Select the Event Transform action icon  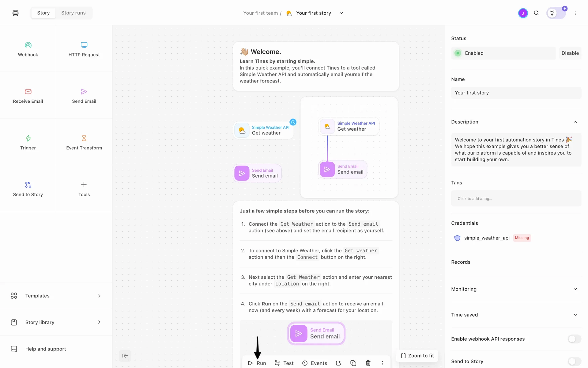tap(84, 138)
